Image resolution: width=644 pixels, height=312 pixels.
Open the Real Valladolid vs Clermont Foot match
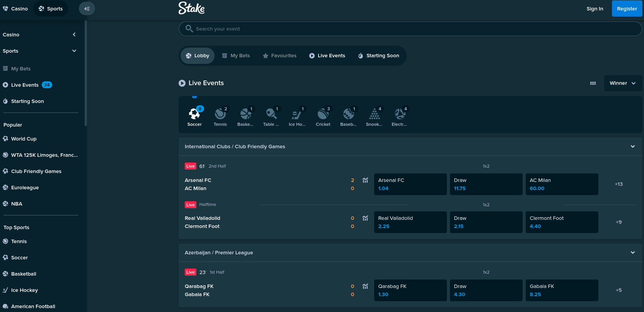tap(203, 222)
